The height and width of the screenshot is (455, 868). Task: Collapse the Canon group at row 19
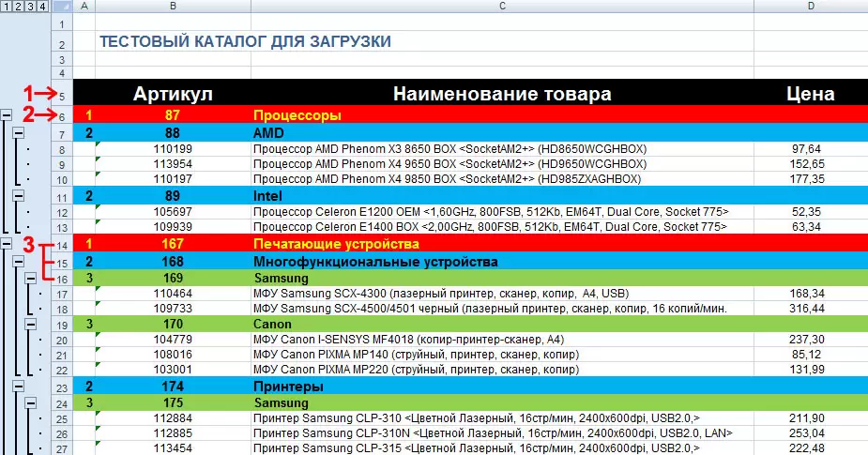(32, 324)
